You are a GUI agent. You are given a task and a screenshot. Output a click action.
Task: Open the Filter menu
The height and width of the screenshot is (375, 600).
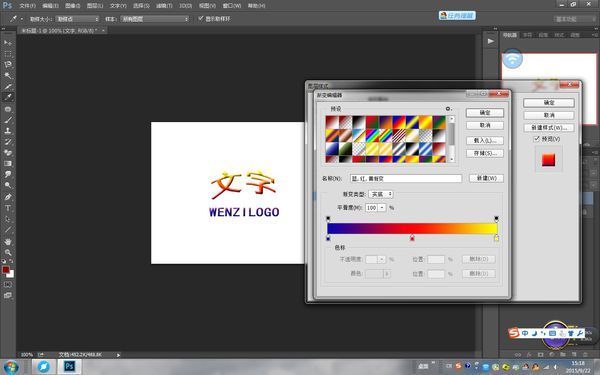point(164,6)
